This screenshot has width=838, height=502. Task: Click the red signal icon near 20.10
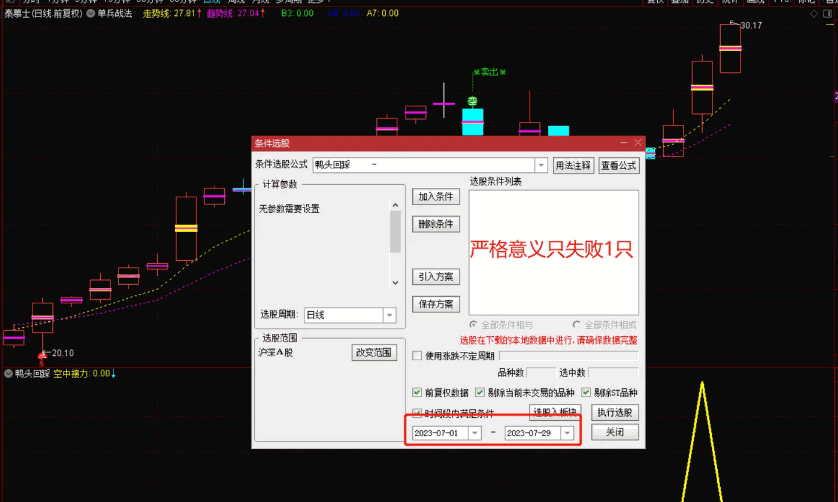tap(42, 358)
